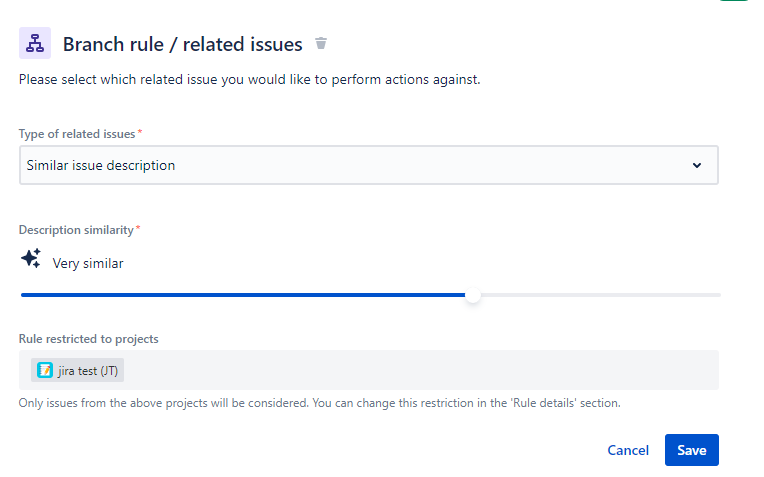The height and width of the screenshot is (477, 764).
Task: Click the description similarity slider handle
Action: [473, 295]
